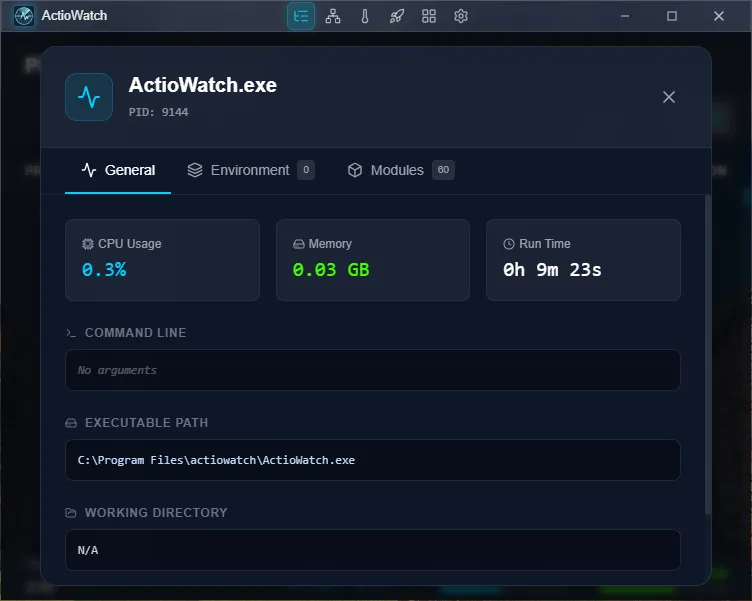Viewport: 752px width, 601px height.
Task: Click the Working Directory folder icon
Action: click(71, 513)
